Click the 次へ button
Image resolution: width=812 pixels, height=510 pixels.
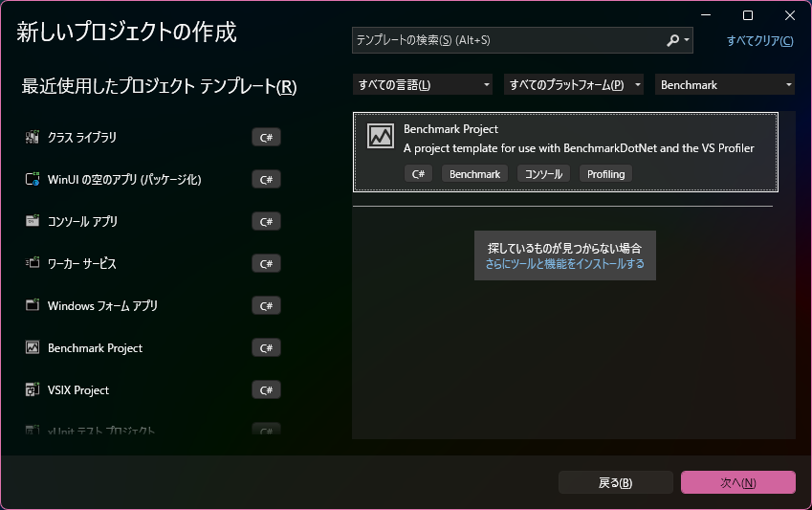(x=738, y=482)
